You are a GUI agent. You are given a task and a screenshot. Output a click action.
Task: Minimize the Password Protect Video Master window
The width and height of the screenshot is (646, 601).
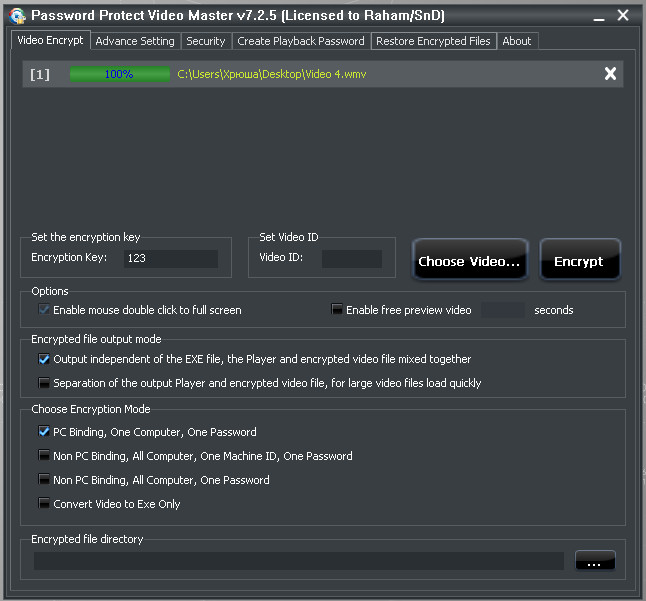pos(599,19)
